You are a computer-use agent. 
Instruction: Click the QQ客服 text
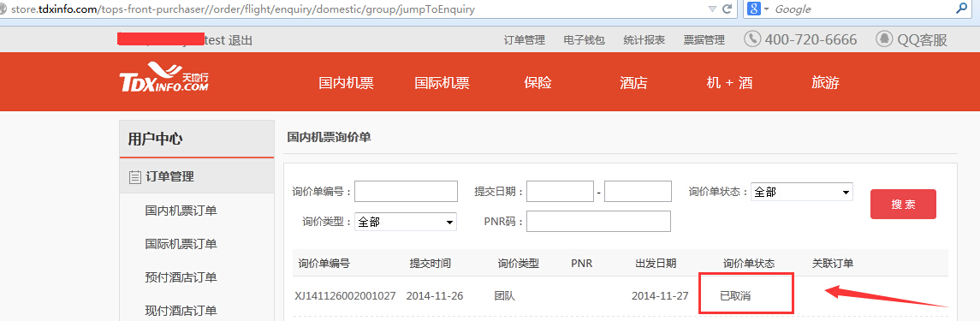click(923, 40)
